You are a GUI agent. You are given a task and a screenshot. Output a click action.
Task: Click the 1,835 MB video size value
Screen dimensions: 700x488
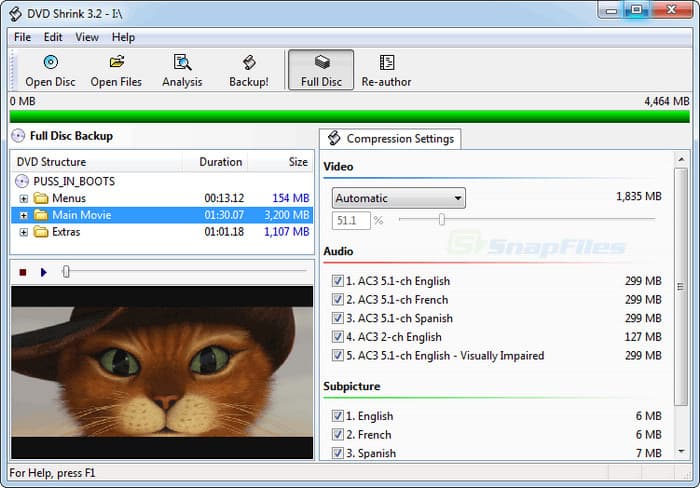(639, 196)
